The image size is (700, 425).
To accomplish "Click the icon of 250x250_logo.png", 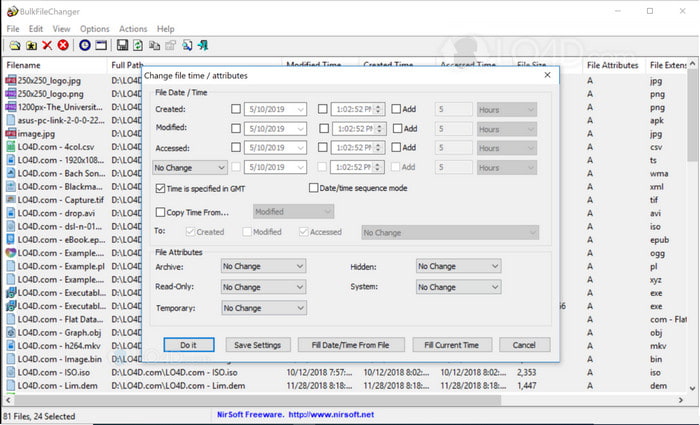I will point(11,94).
